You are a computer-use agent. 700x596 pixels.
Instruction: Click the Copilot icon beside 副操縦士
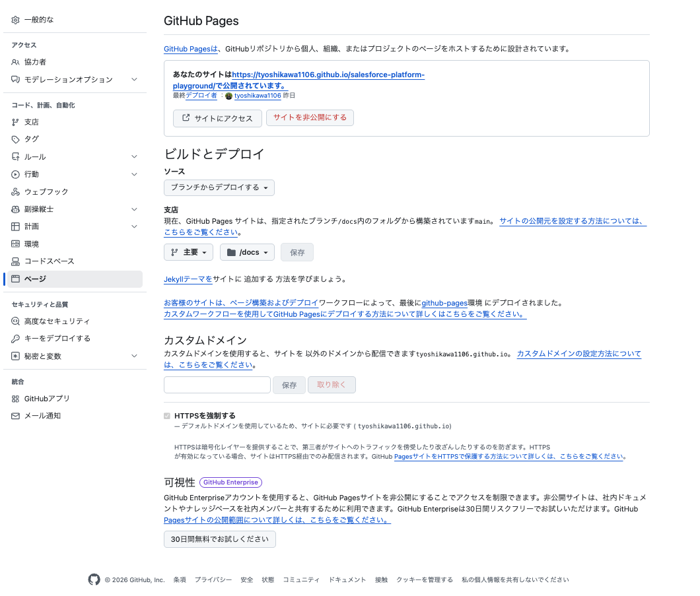coord(16,209)
